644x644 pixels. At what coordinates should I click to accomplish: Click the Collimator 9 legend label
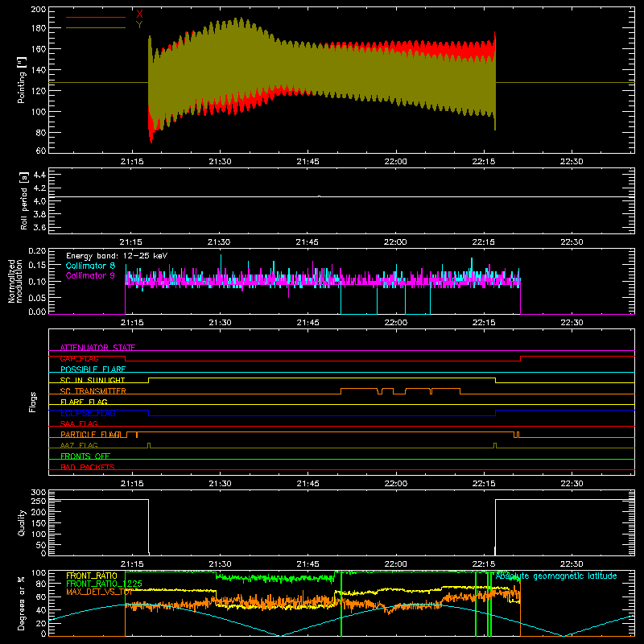[90, 275]
